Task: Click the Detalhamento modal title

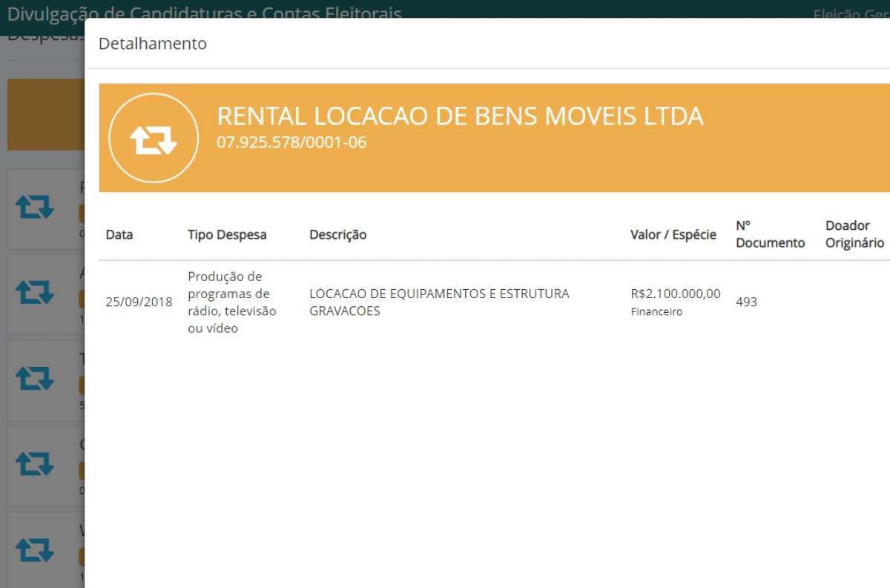Action: pos(152,44)
